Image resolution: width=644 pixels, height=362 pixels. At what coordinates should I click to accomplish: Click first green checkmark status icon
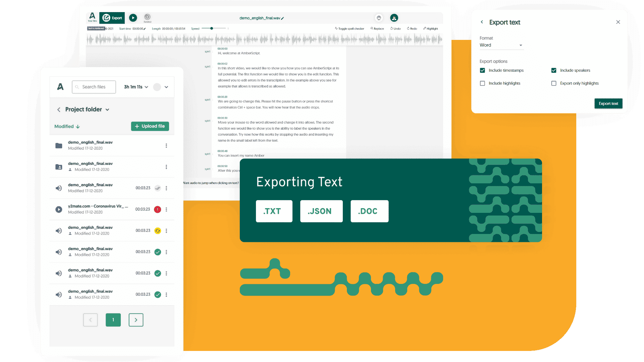click(158, 252)
